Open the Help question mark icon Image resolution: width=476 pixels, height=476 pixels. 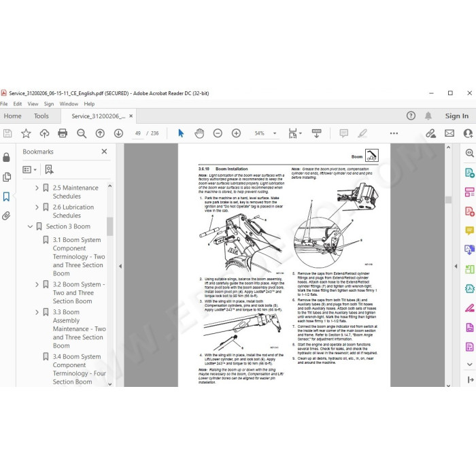tap(411, 116)
